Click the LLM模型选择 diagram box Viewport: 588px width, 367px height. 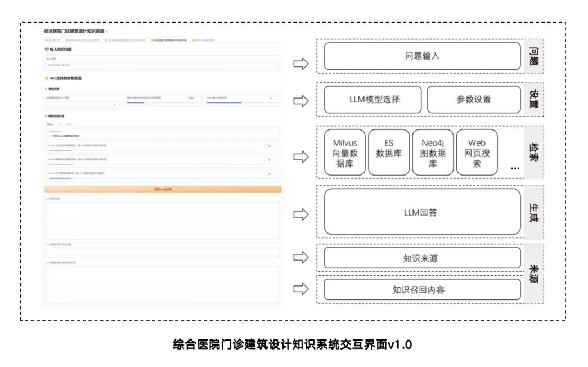(x=372, y=100)
